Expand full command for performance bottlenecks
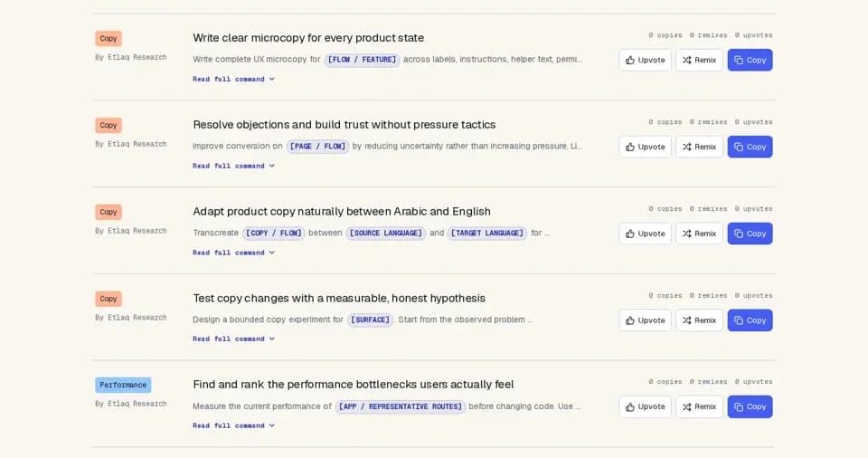This screenshot has width=868, height=458. click(233, 425)
